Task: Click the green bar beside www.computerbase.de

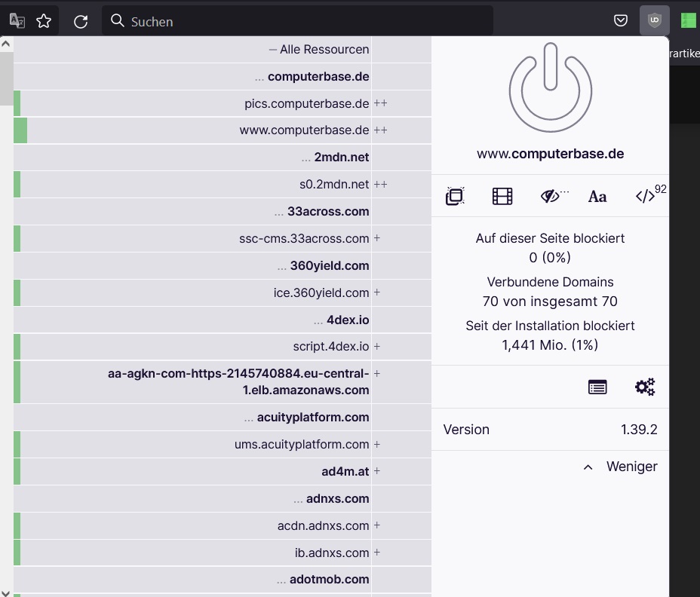Action: (20, 130)
